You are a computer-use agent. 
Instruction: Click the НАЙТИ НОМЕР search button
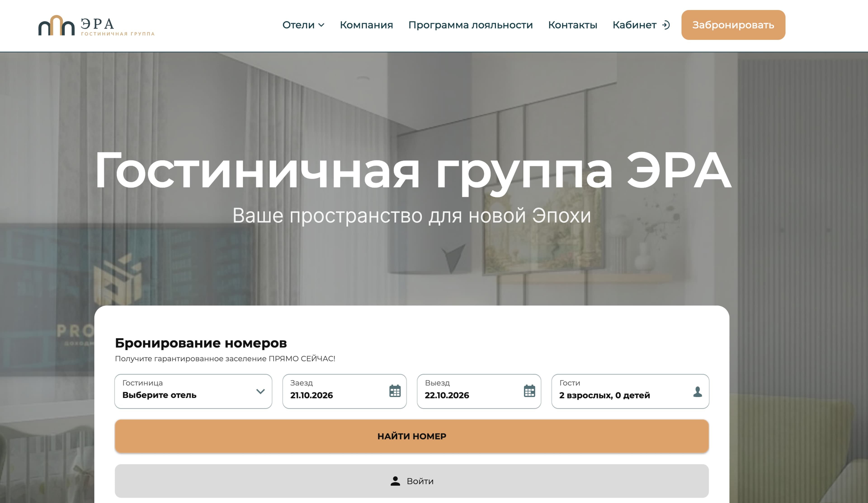point(412,436)
